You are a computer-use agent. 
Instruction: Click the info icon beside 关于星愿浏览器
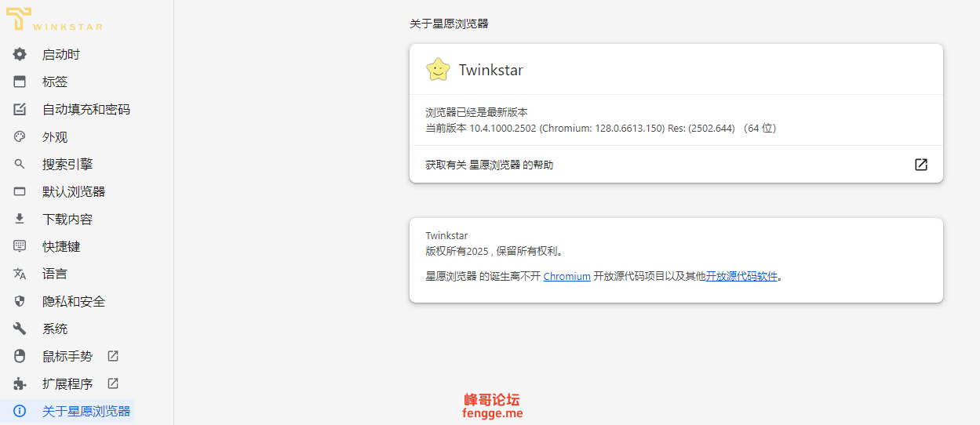point(20,411)
